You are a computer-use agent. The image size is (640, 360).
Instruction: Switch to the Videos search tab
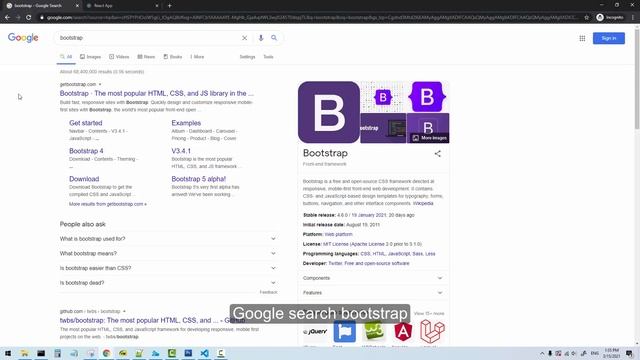119,57
